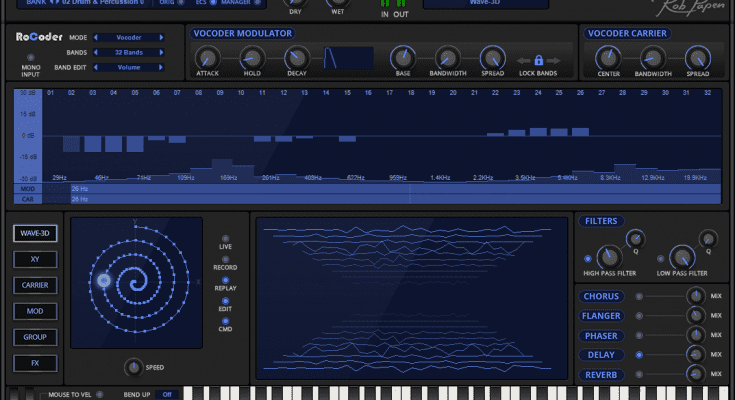This screenshot has width=735, height=400.
Task: Click the left arrow beside Lock Bands
Action: coord(524,60)
